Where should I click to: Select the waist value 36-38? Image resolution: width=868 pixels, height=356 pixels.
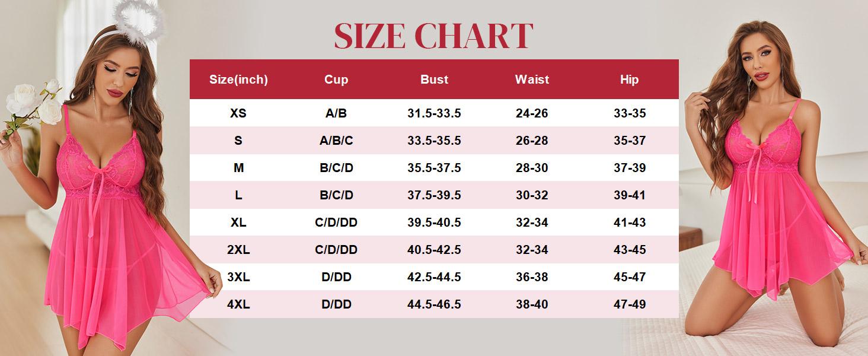[x=532, y=277]
